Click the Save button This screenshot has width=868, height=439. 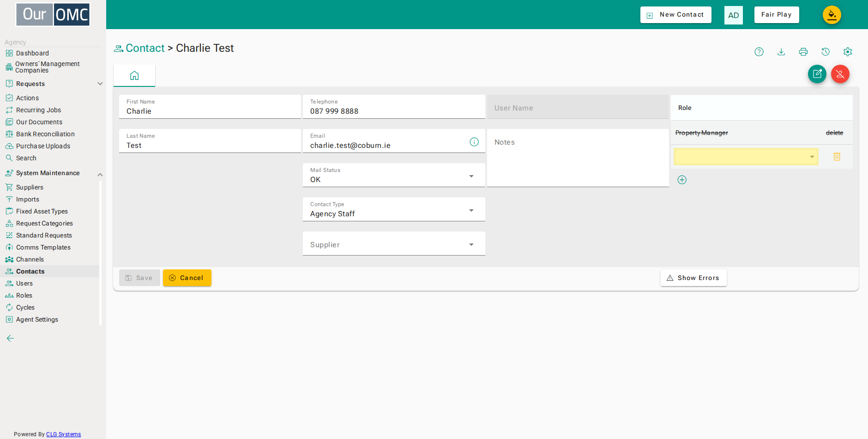pyautogui.click(x=139, y=278)
